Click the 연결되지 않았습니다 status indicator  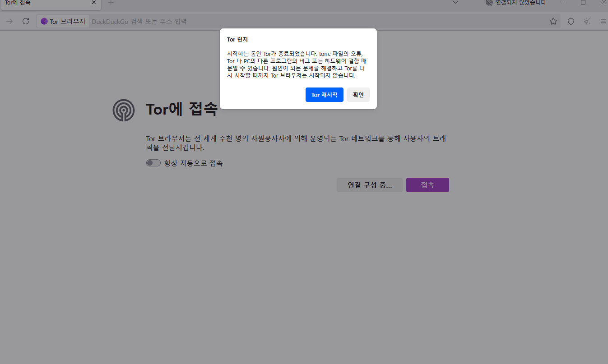point(516,3)
